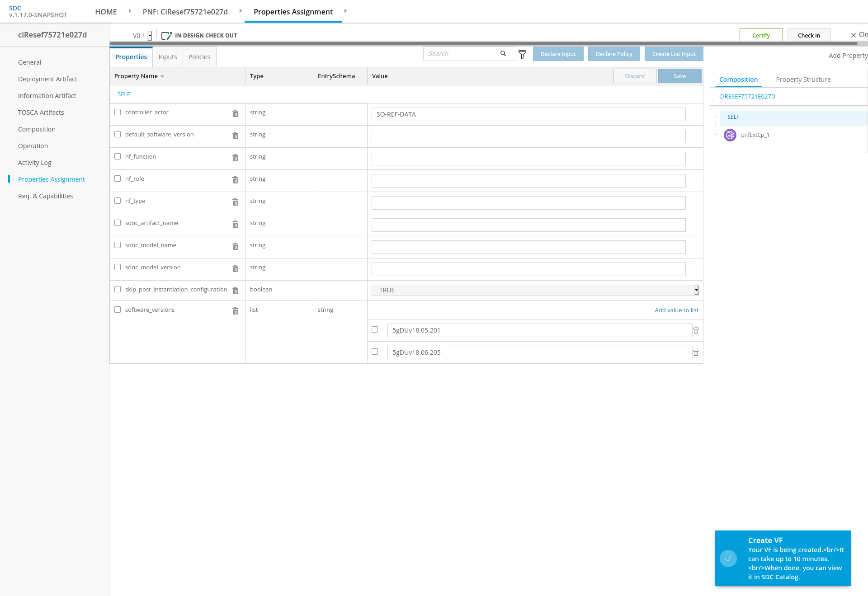The image size is (868, 596).
Task: Check the skip_post_instantiation_configuration checkbox
Action: 118,289
